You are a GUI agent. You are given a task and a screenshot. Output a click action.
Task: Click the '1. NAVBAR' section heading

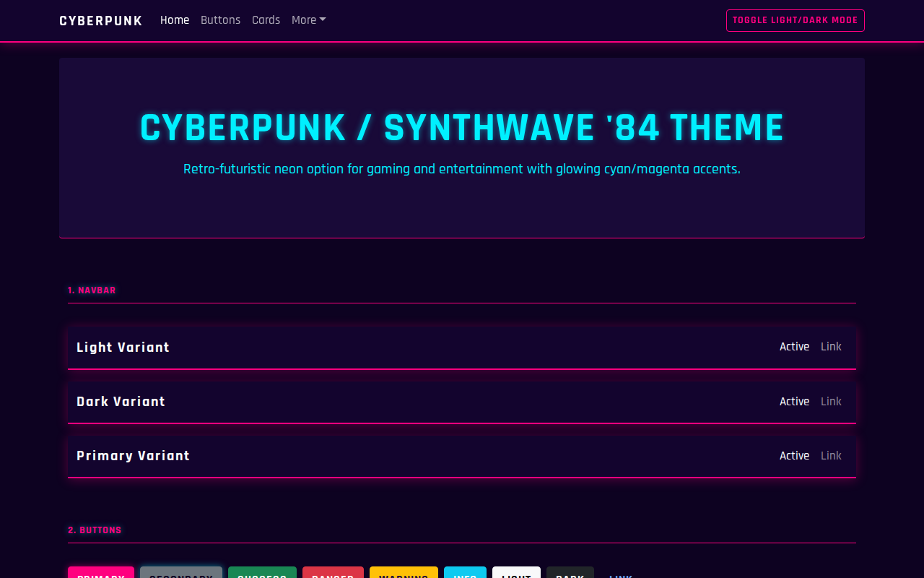(92, 290)
